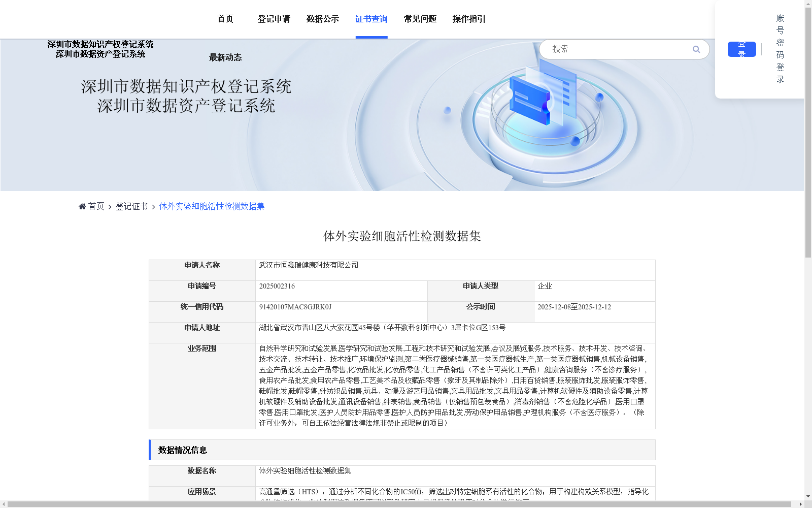Click the blue 登录 button
812x508 pixels.
(742, 49)
